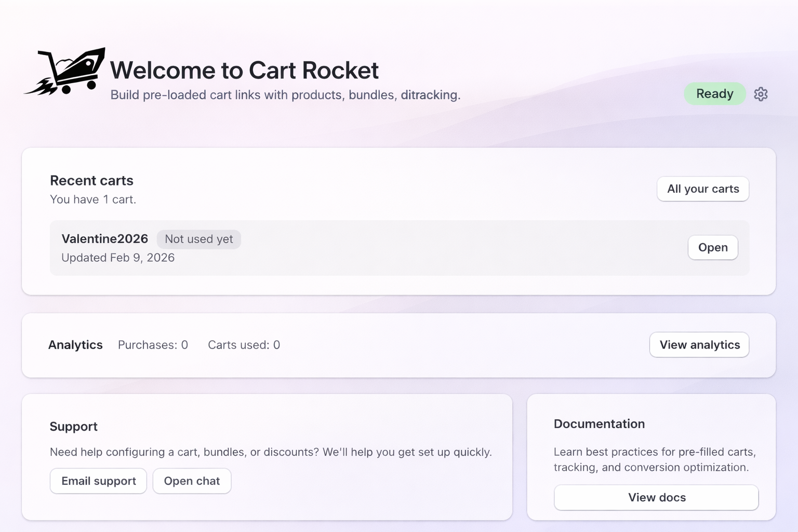Click the ditracking text in the subtitle
798x532 pixels.
tap(429, 95)
